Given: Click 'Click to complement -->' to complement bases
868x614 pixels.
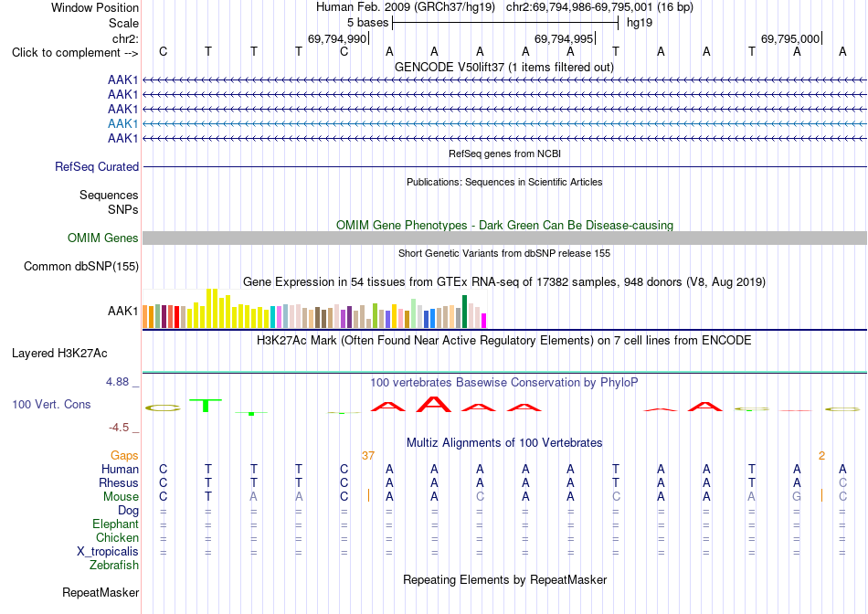Looking at the screenshot, I should tap(75, 53).
